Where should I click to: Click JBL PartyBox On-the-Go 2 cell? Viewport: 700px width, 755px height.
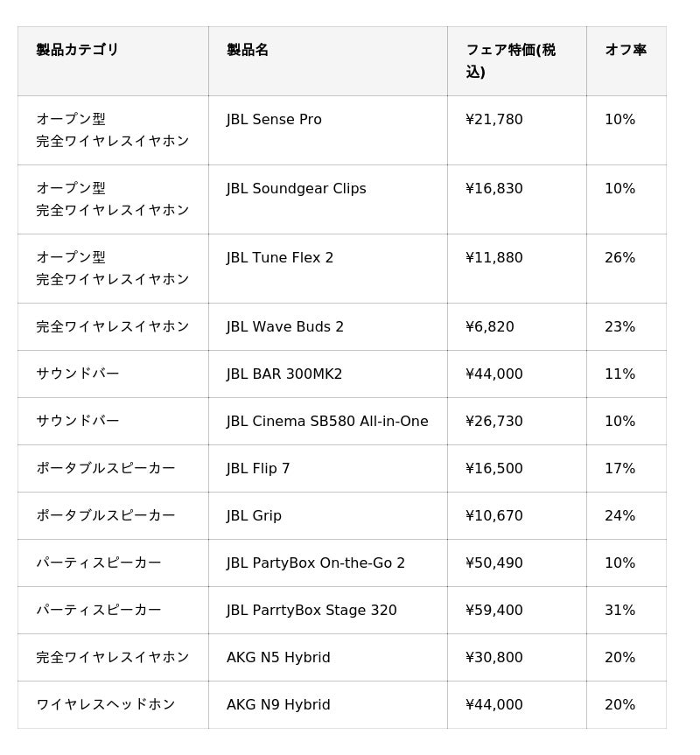316,563
